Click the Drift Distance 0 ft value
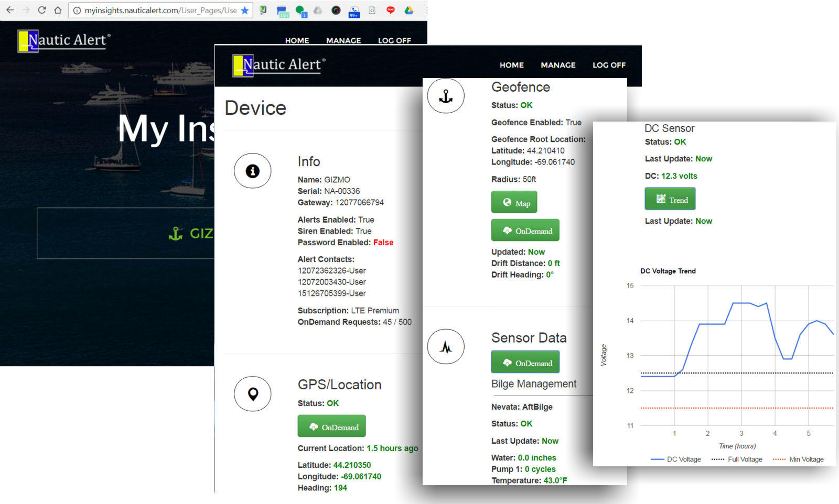 (x=554, y=264)
